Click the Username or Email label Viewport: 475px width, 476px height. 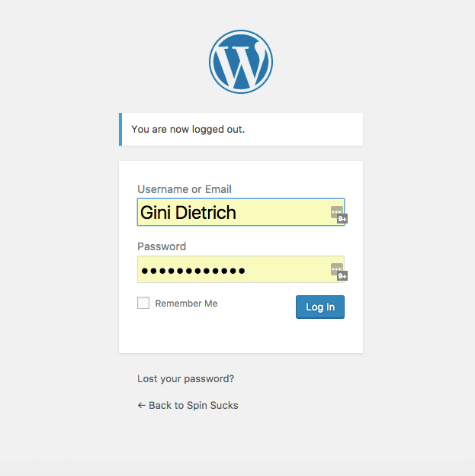click(x=185, y=189)
